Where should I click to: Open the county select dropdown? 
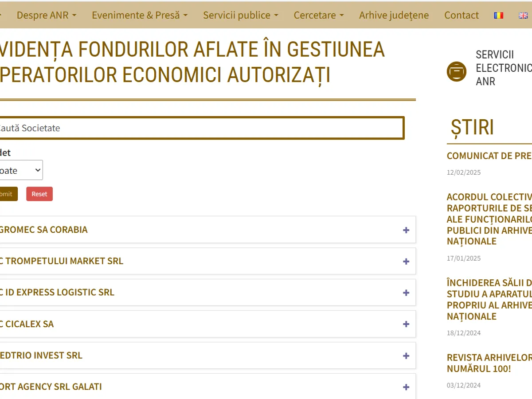point(20,170)
